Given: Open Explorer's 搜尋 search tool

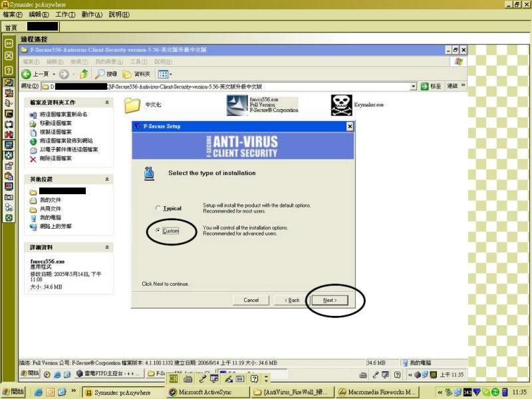Looking at the screenshot, I should (x=106, y=74).
